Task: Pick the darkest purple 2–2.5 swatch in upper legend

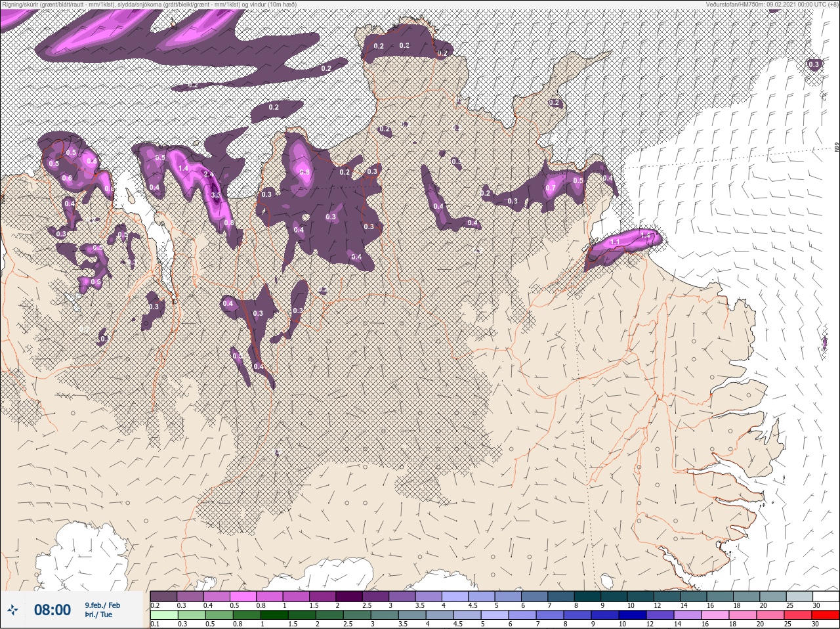Action: pos(350,596)
